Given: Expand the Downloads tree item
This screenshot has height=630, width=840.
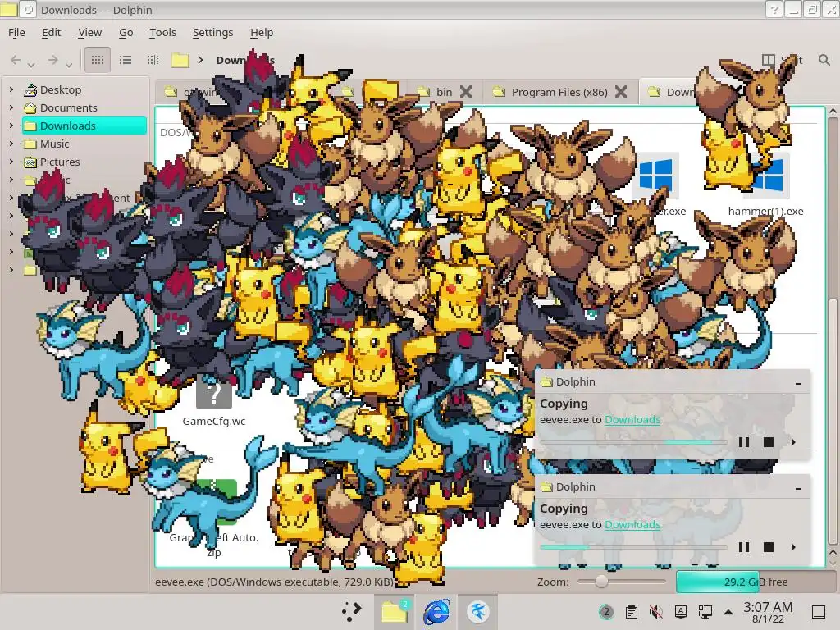Looking at the screenshot, I should 11,126.
